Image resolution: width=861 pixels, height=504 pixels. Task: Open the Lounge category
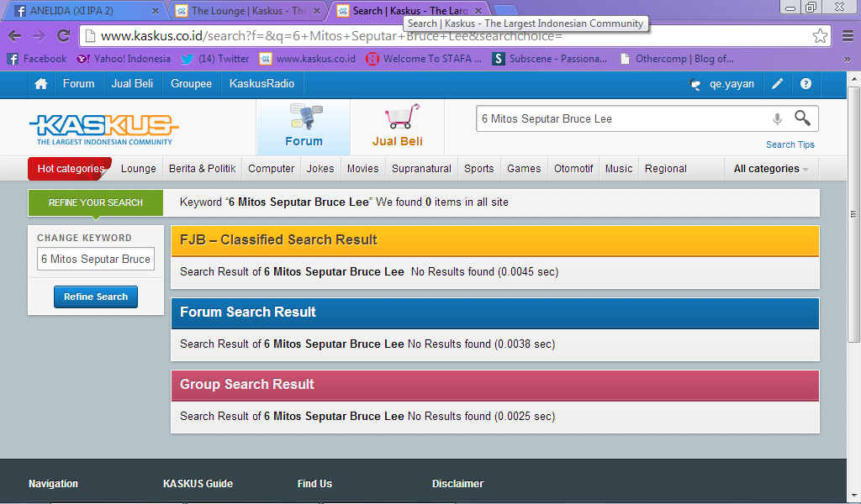coord(139,169)
